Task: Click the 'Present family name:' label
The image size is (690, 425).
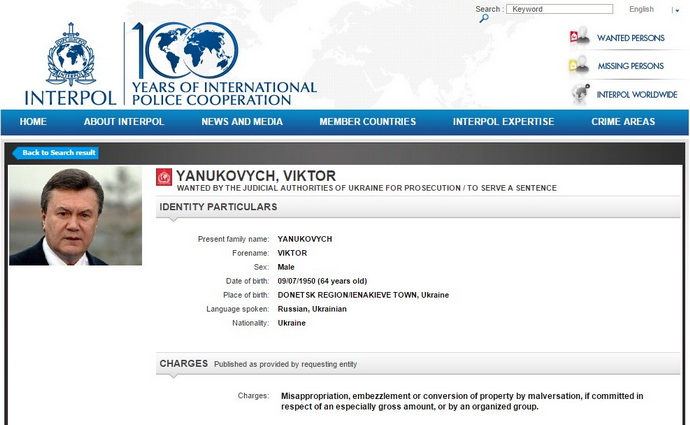Action: (233, 239)
